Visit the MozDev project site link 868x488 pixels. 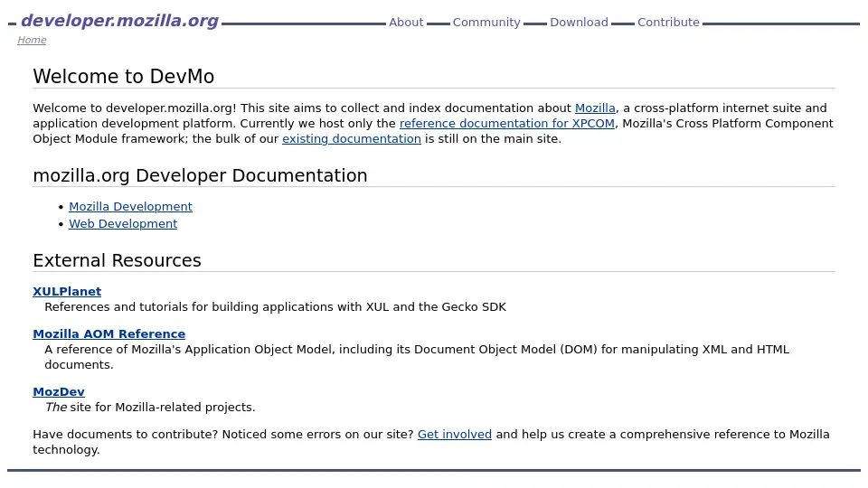coord(59,392)
